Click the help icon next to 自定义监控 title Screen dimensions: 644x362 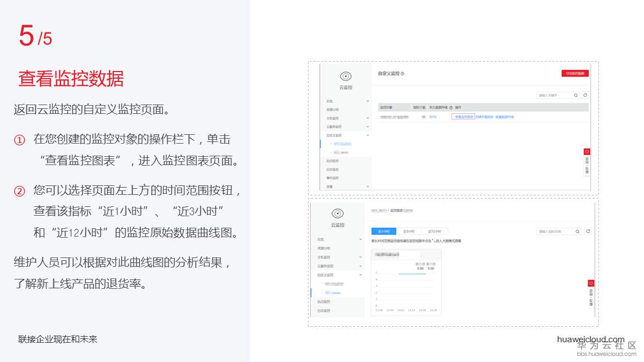point(403,73)
